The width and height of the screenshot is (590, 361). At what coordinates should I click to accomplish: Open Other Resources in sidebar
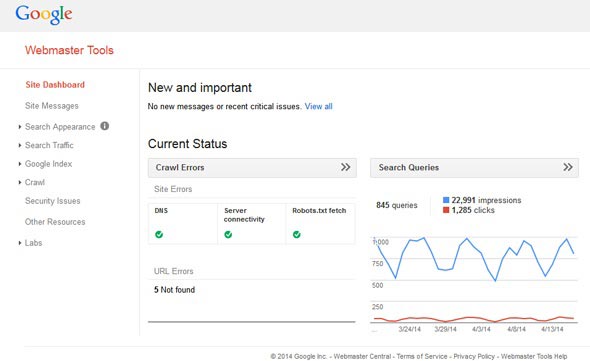(55, 222)
